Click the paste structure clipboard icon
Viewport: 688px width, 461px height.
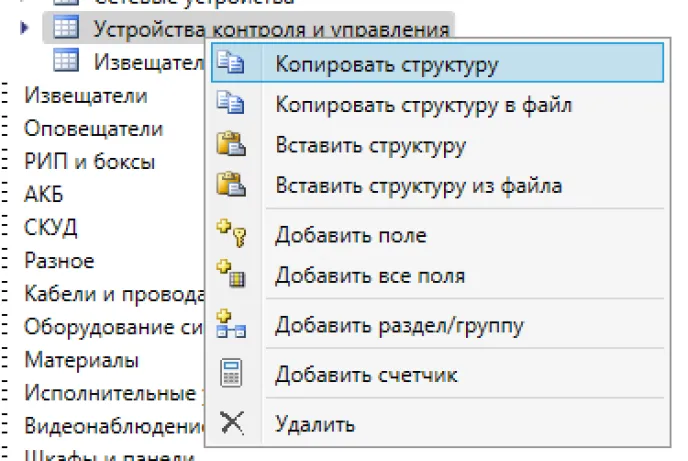tap(231, 145)
